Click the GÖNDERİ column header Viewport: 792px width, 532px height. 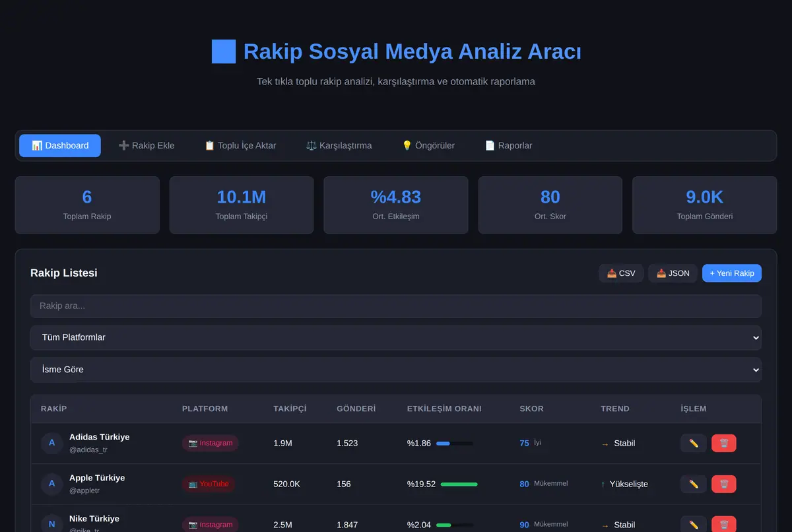pyautogui.click(x=356, y=409)
